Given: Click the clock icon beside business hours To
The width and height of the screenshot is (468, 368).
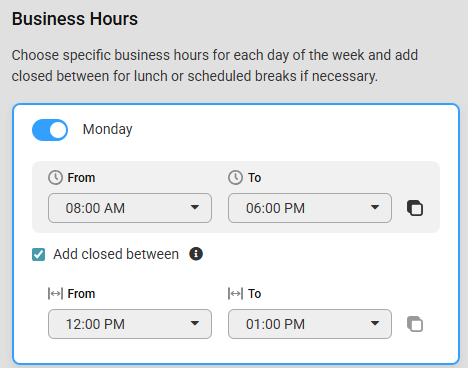Looking at the screenshot, I should click(x=235, y=178).
